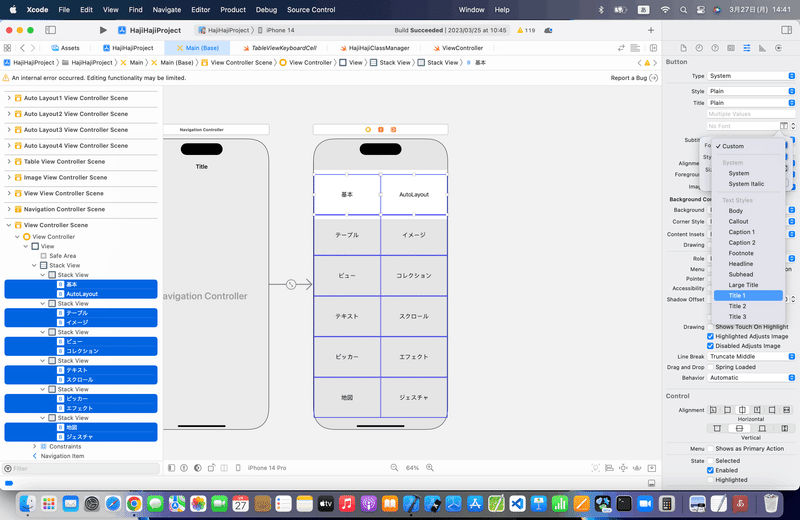The image size is (800, 520).
Task: Click font size stepper beside No Font
Action: (793, 126)
